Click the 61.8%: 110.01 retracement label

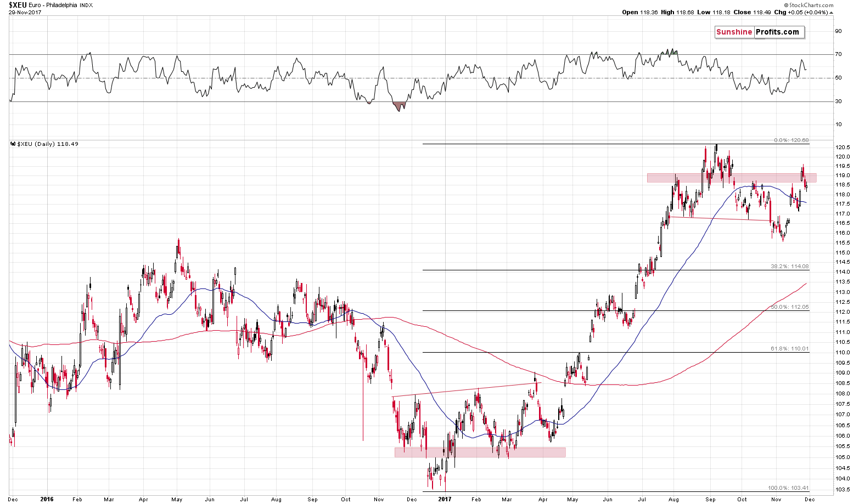click(x=790, y=349)
